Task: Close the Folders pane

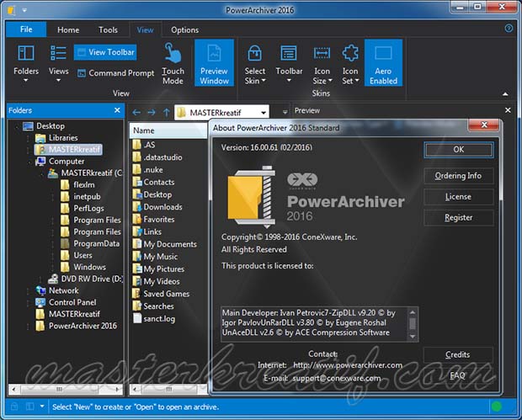Action: point(117,110)
